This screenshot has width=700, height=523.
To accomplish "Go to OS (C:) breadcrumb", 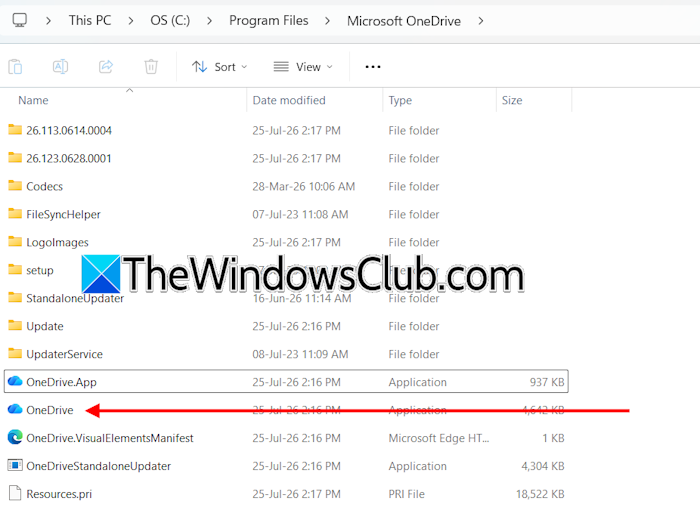I will pos(170,21).
